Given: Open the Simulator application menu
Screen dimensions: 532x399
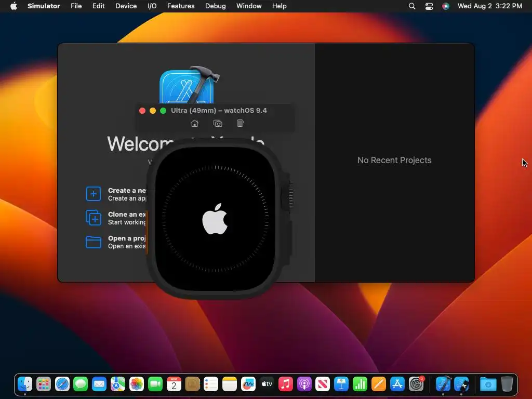Looking at the screenshot, I should [x=44, y=6].
